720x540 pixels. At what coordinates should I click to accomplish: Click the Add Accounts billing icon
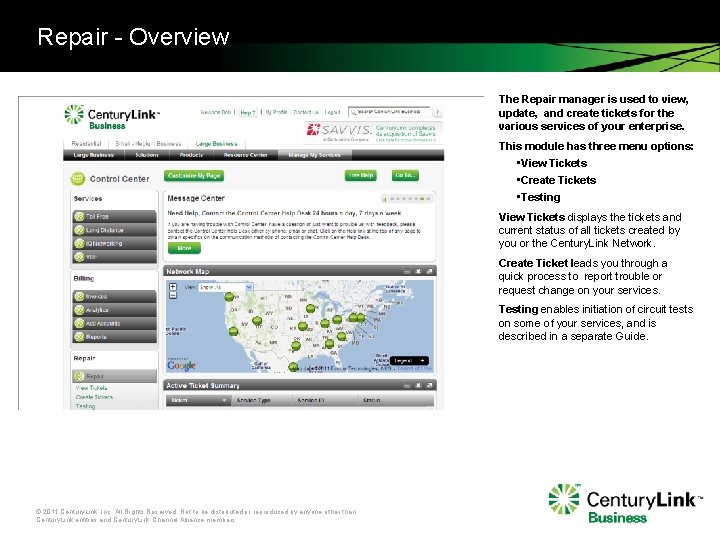[79, 323]
